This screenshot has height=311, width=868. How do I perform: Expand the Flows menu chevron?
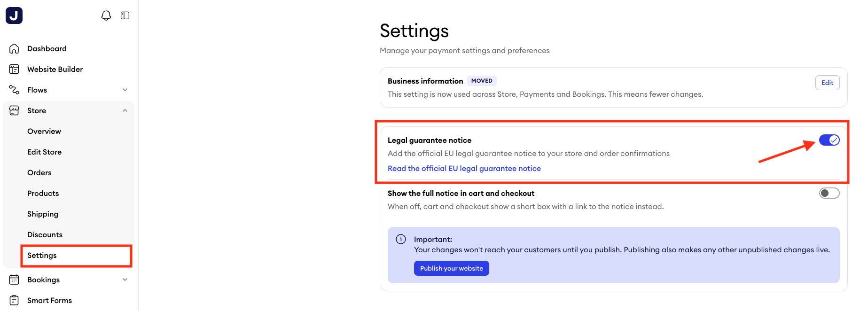pyautogui.click(x=125, y=90)
